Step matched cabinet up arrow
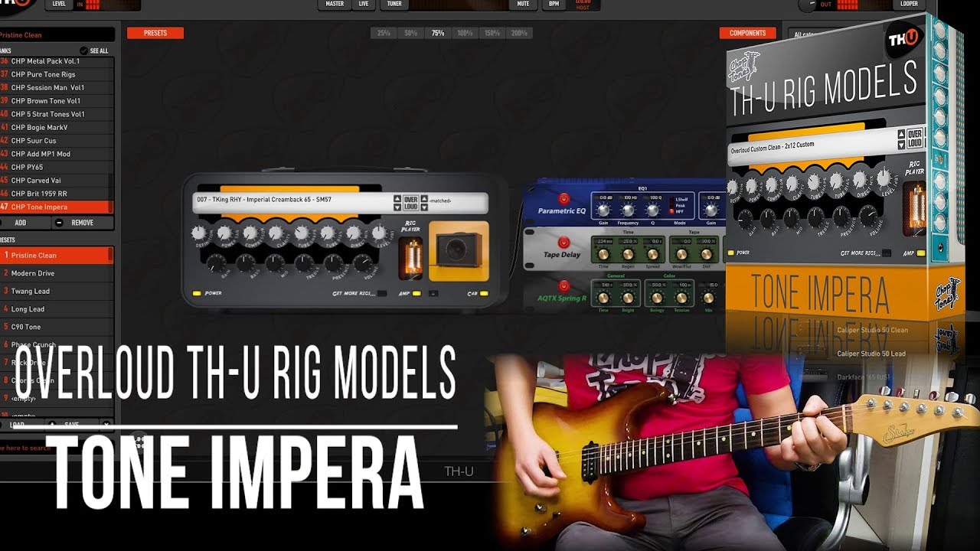 [424, 199]
